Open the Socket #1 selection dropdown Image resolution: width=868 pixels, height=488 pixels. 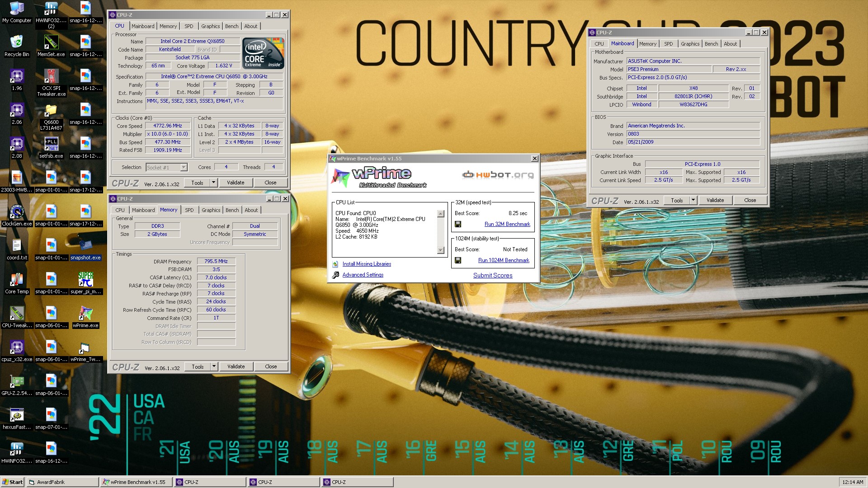(184, 167)
